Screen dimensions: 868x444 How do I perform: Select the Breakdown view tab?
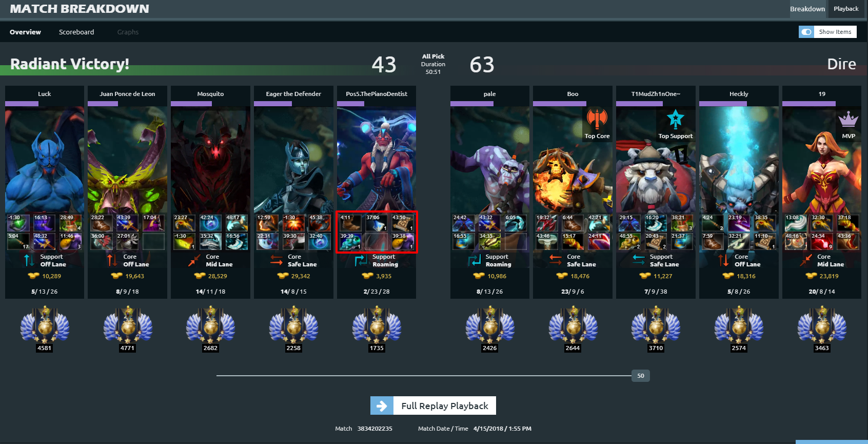(x=807, y=9)
